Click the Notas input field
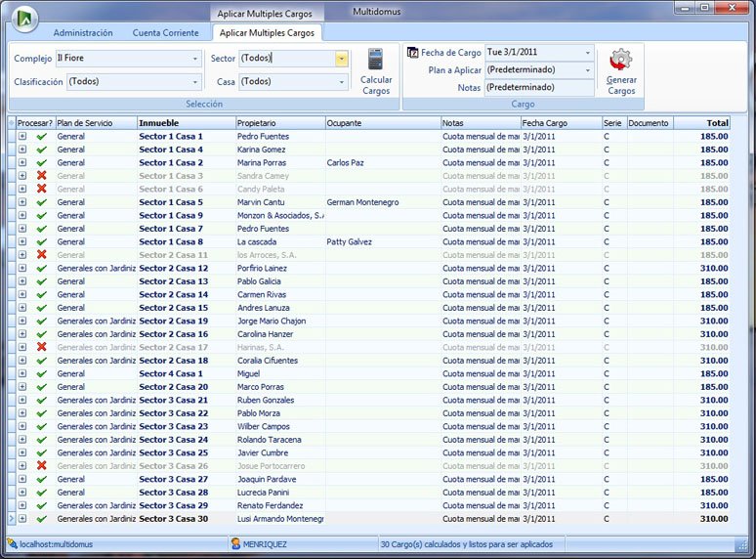This screenshot has height=559, width=756. click(538, 88)
